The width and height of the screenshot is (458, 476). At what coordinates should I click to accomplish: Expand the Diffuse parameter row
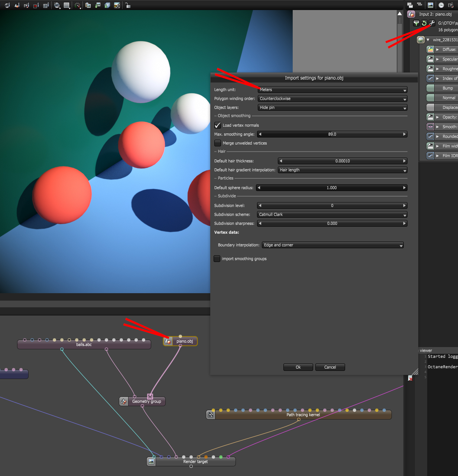click(438, 49)
